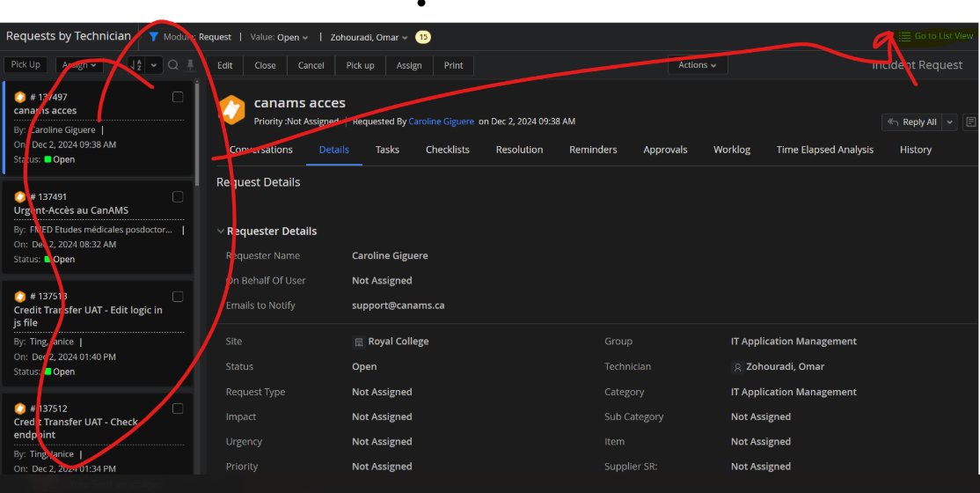Switch to the Conversations tab

point(260,150)
